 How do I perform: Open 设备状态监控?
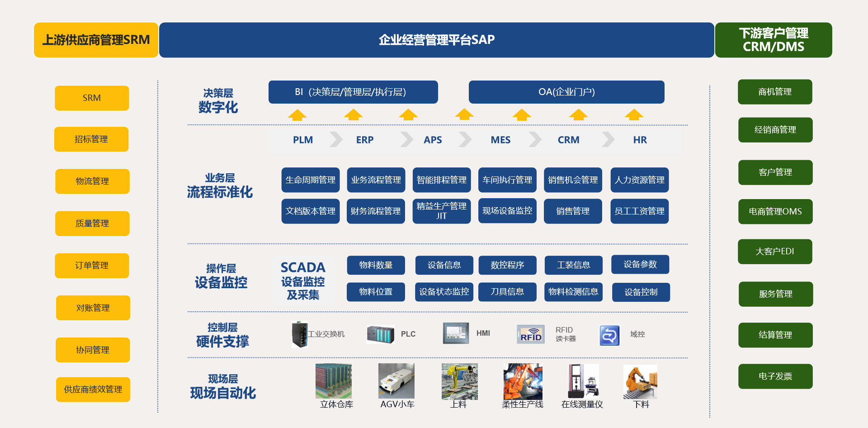click(x=444, y=292)
